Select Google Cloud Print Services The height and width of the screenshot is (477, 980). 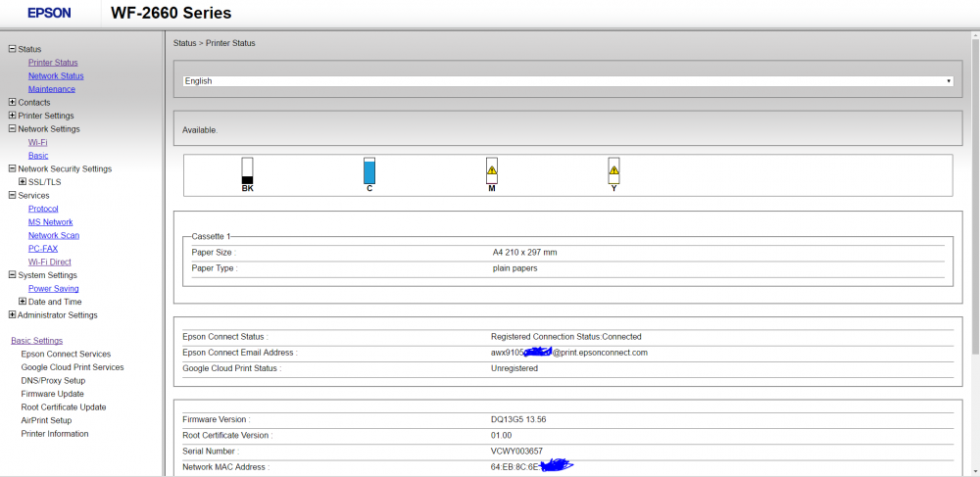73,367
